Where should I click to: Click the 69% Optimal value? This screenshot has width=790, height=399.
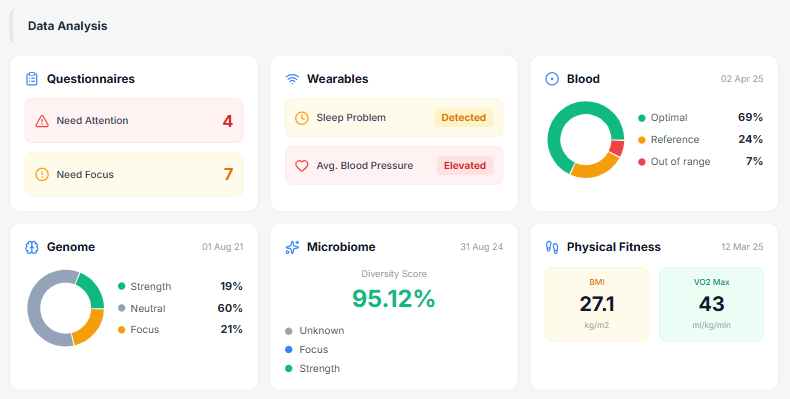750,117
